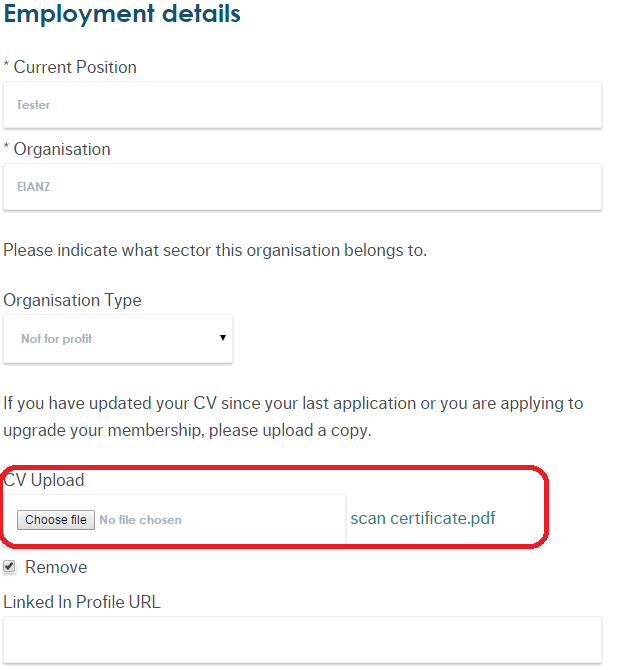Click the sector instruction paragraph
This screenshot has height=670, width=619.
pos(215,250)
